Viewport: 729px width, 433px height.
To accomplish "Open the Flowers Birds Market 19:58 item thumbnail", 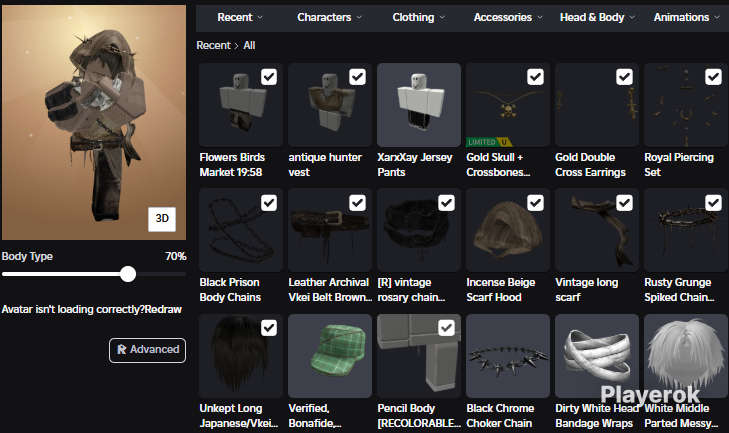I will [x=241, y=105].
